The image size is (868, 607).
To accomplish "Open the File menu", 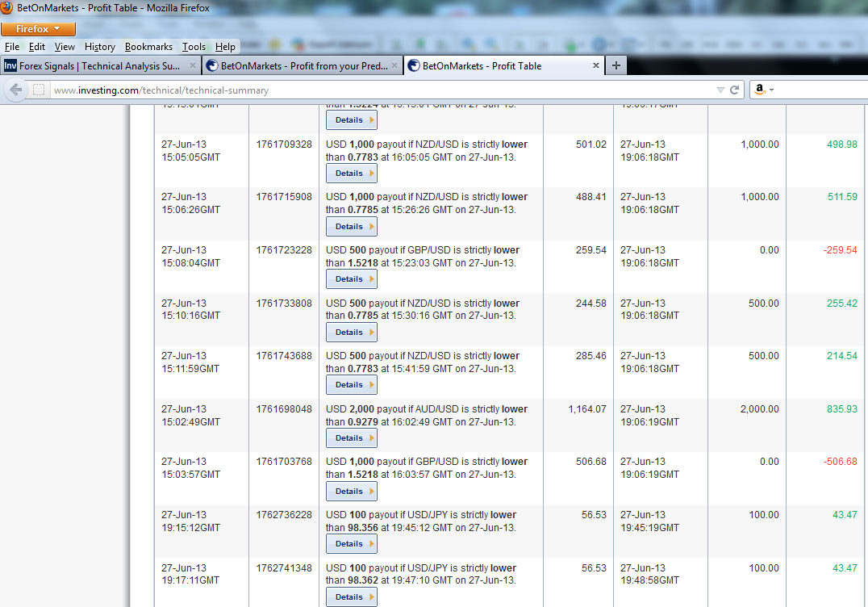I will click(x=11, y=47).
